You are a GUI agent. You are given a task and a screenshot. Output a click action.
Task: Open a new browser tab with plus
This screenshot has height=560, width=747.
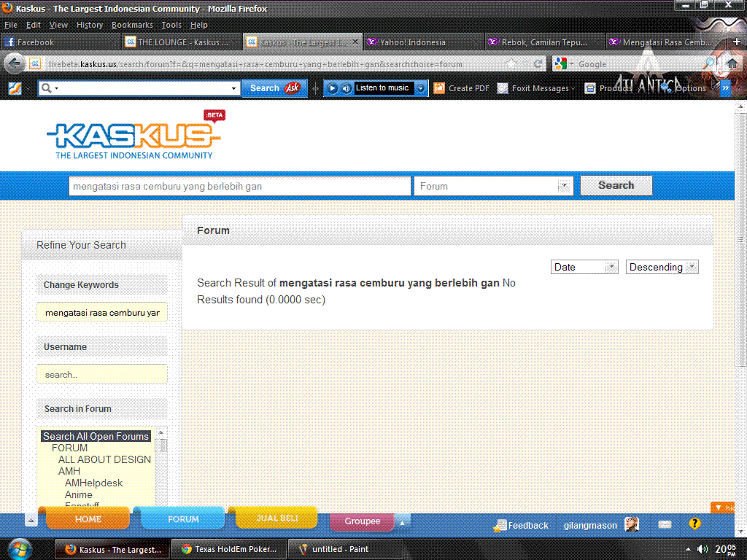[x=737, y=42]
